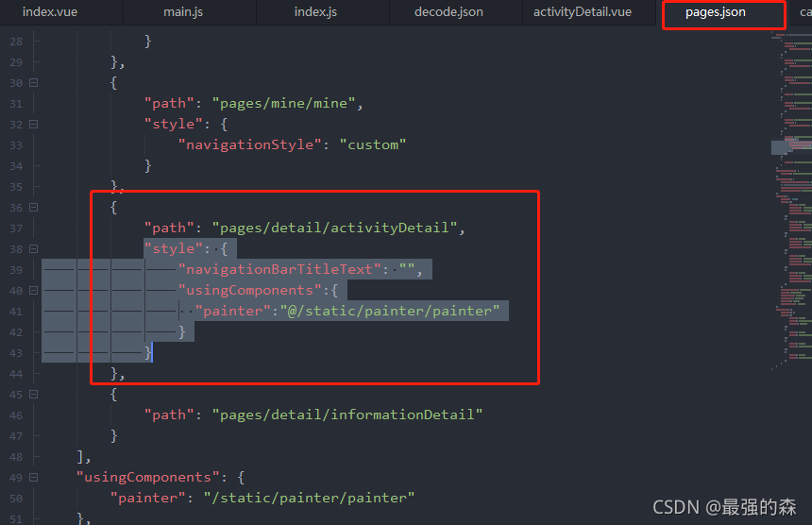Viewport: 812px width, 525px height.
Task: Click the "pages/detail/informationDetail" string
Action: [347, 415]
